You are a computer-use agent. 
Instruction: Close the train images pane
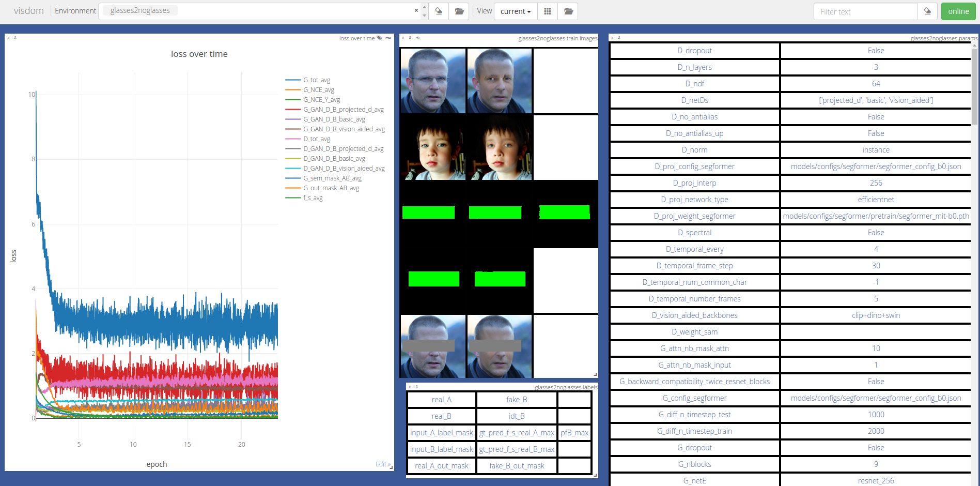pos(403,38)
